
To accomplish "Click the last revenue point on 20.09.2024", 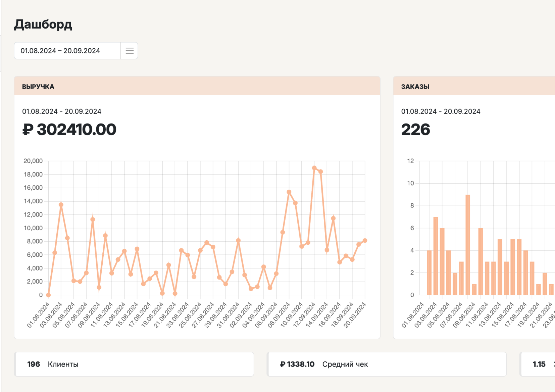I will 365,241.
